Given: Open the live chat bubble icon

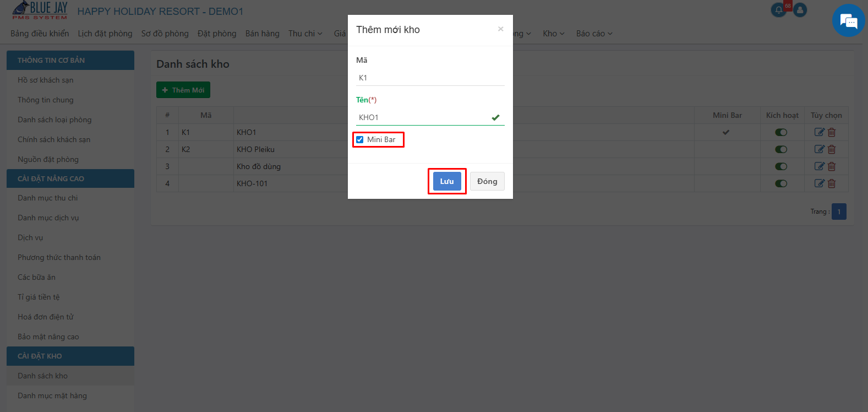Looking at the screenshot, I should click(848, 21).
